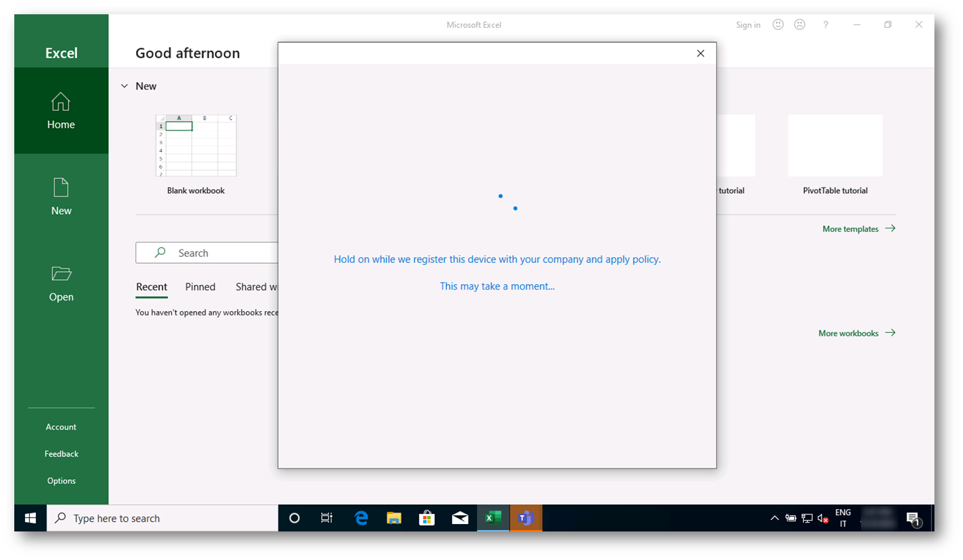Select Open in the Excel sidebar
Viewport: 963px width, 560px height.
(x=61, y=283)
